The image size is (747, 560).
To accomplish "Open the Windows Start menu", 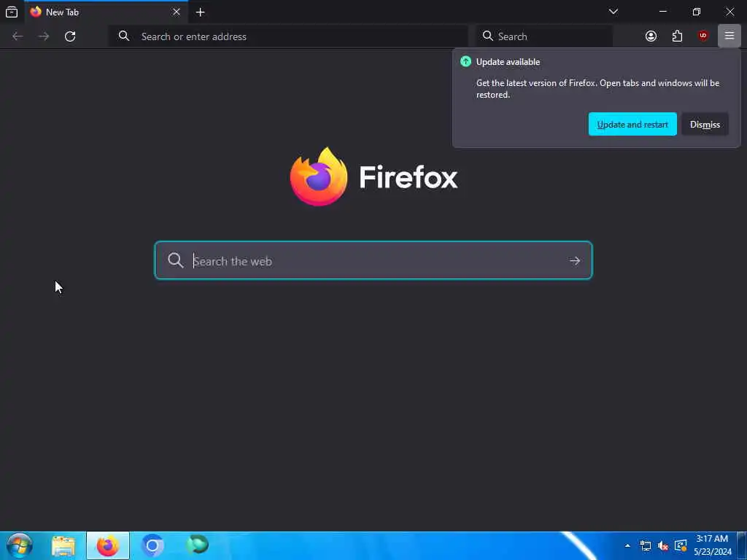I will click(x=20, y=545).
